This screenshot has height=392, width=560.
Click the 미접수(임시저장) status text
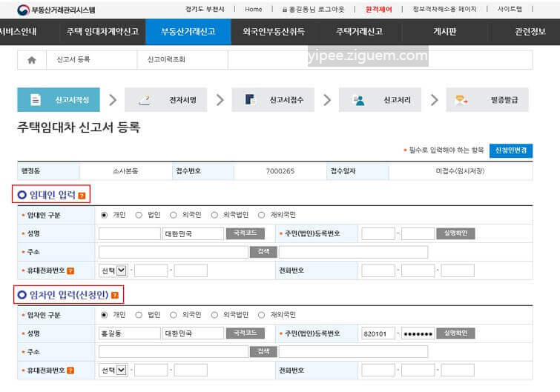[460, 171]
